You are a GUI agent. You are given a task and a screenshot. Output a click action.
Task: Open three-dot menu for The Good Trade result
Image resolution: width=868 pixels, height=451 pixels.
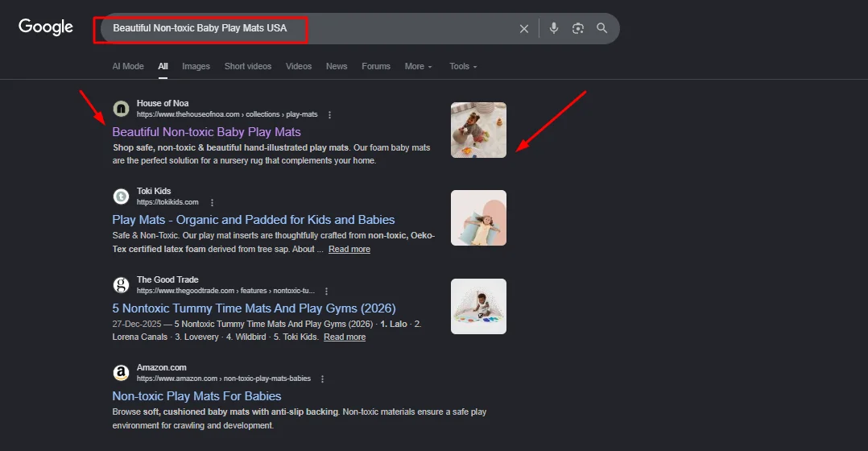(325, 291)
